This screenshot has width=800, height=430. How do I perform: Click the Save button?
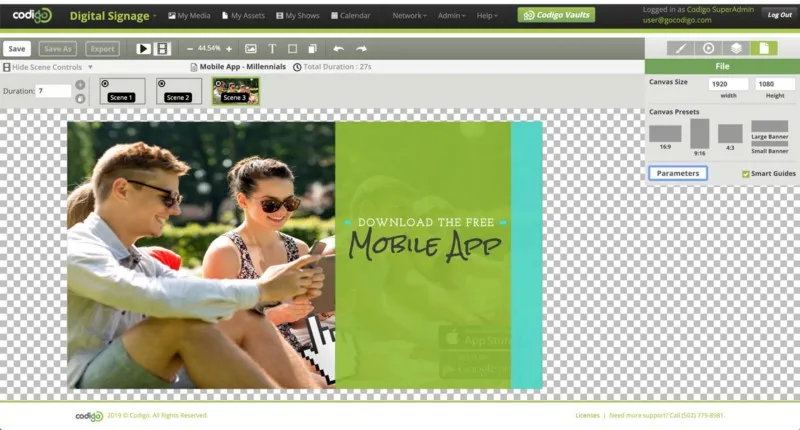[16, 48]
